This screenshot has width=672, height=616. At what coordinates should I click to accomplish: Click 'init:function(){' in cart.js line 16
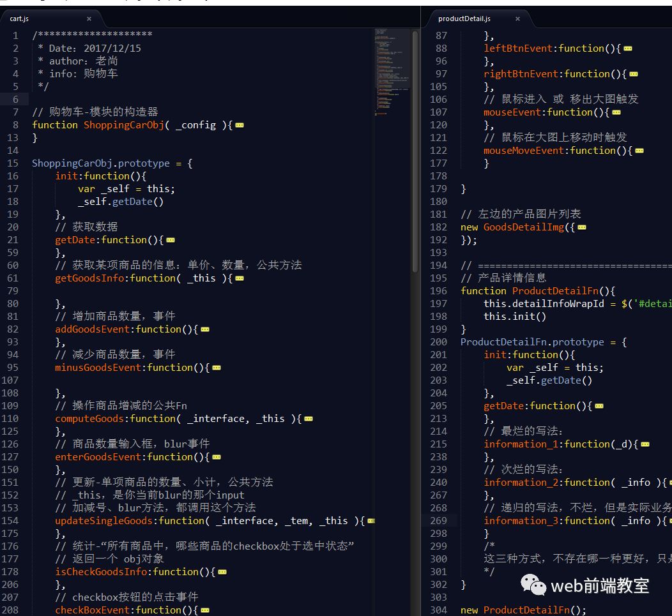pos(101,176)
